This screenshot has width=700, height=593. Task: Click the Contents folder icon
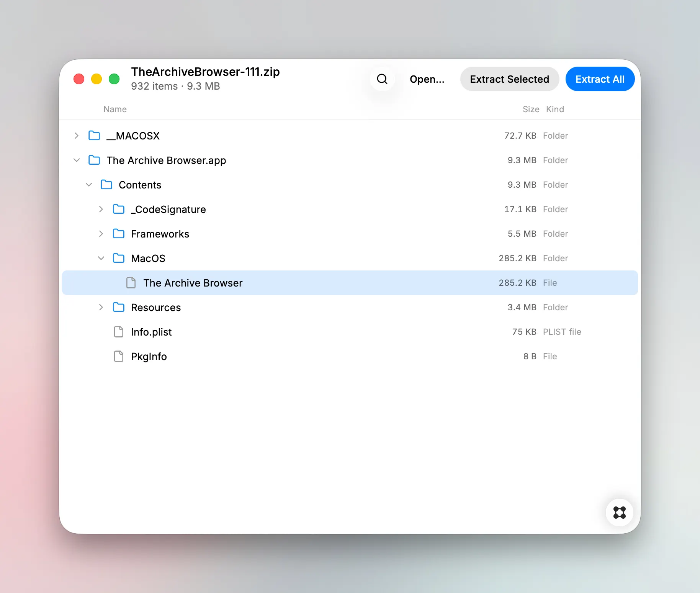point(106,185)
